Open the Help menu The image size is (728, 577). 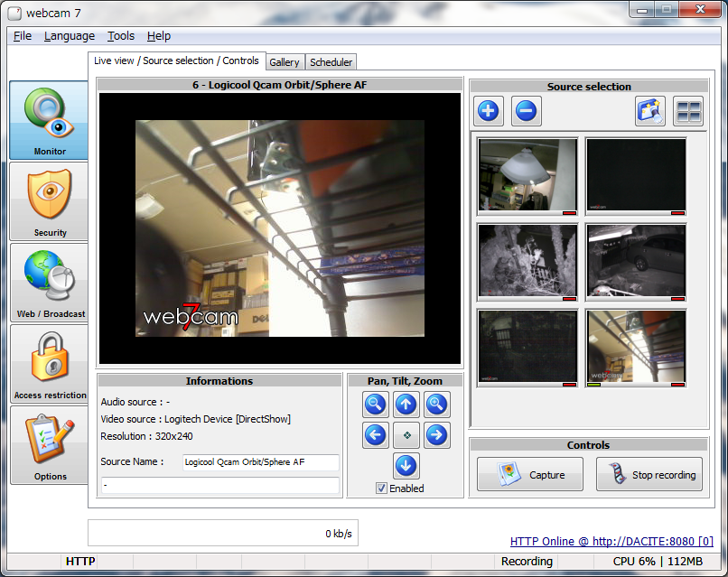[x=159, y=36]
